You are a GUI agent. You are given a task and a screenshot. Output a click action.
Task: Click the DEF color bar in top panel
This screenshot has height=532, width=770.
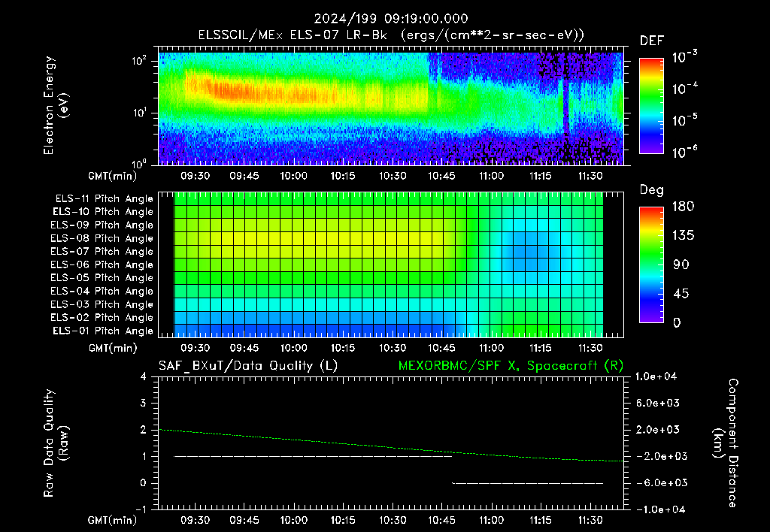point(651,106)
